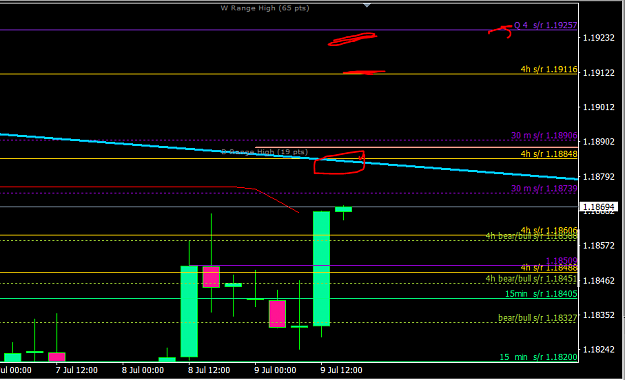The height and width of the screenshot is (380, 625).
Task: Click price axis value 1.19122
Action: 598,73
